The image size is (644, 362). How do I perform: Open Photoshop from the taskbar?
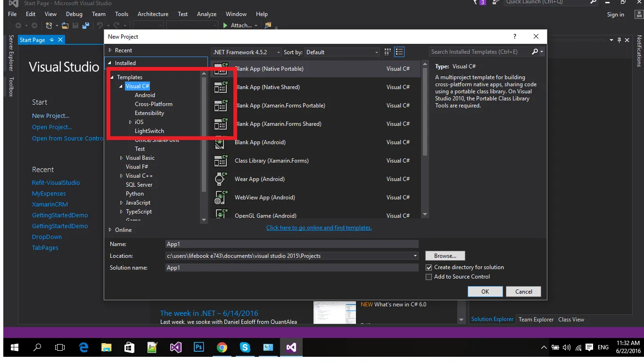click(199, 348)
